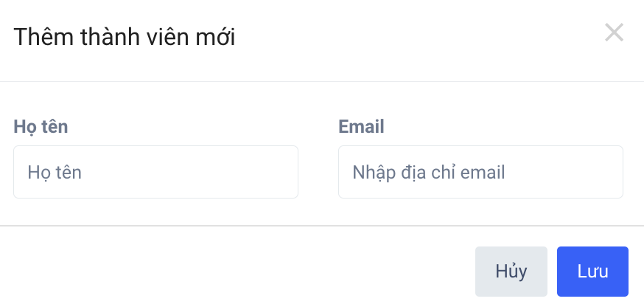The width and height of the screenshot is (644, 307).
Task: Click the bold Email label above input
Action: pos(361,126)
